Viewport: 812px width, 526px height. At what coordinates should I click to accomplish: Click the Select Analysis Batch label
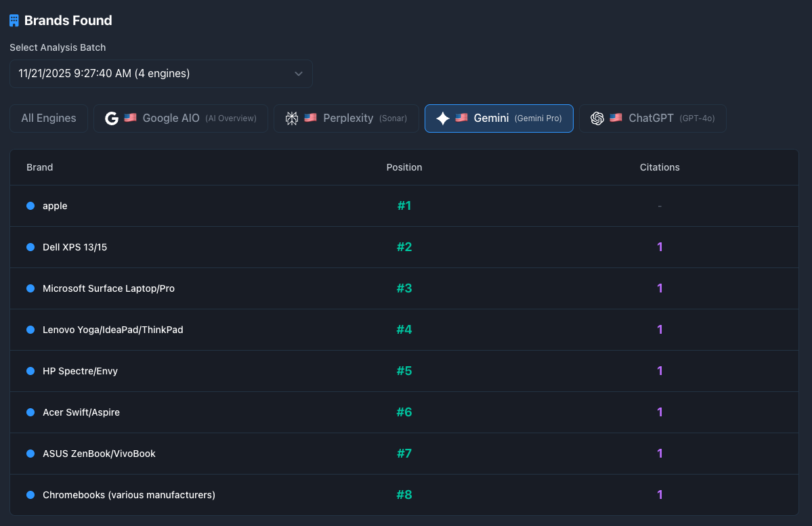[x=58, y=47]
